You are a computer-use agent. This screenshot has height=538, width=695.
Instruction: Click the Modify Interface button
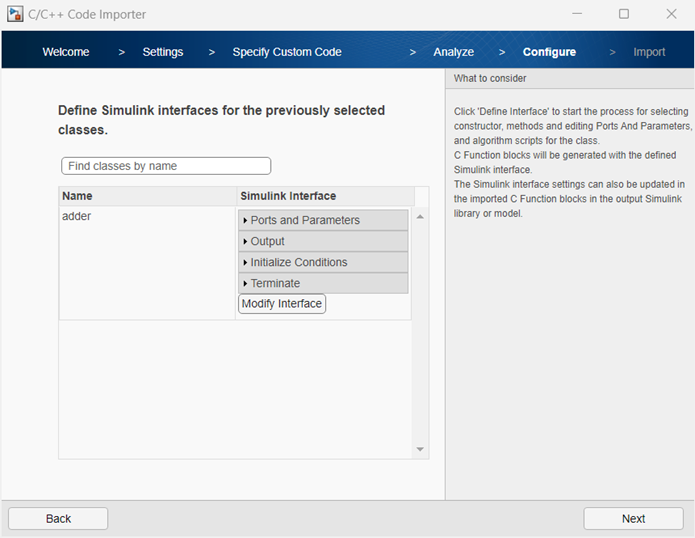pos(282,304)
